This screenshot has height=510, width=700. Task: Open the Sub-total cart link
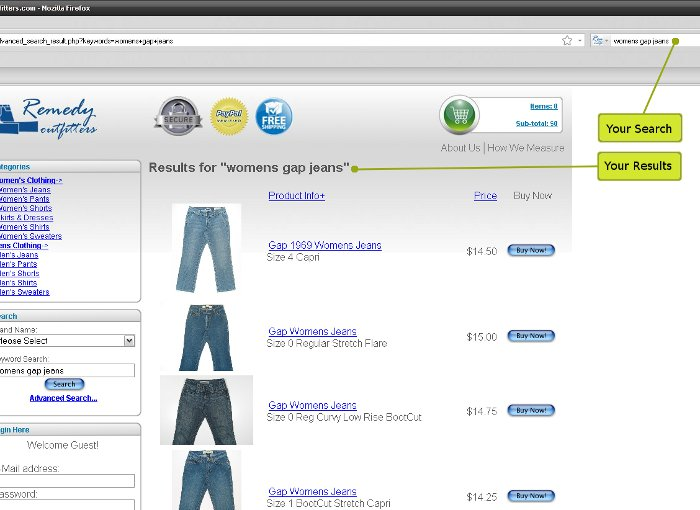(537, 123)
